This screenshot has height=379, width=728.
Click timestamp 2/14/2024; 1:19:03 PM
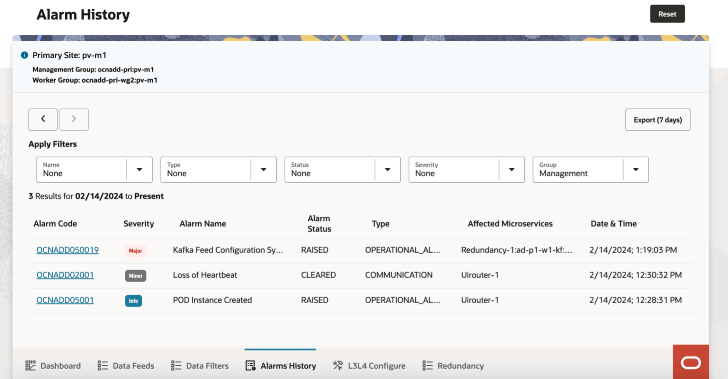[633, 250]
